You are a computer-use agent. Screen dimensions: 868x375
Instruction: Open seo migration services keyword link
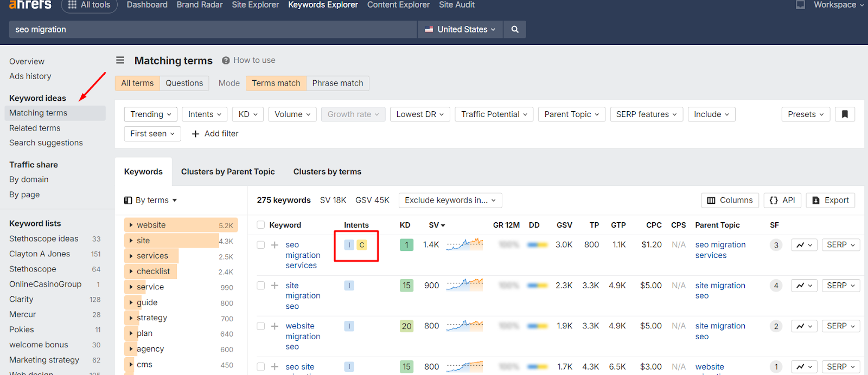[x=303, y=255]
